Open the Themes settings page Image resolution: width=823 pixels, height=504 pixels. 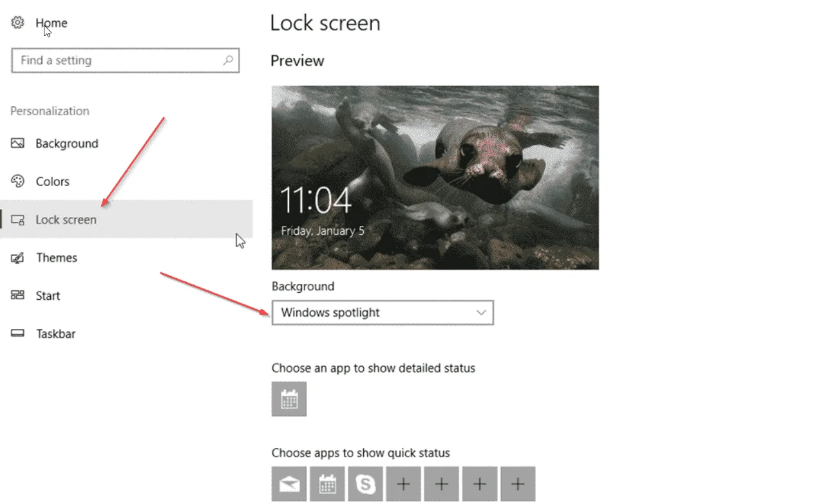click(x=57, y=257)
